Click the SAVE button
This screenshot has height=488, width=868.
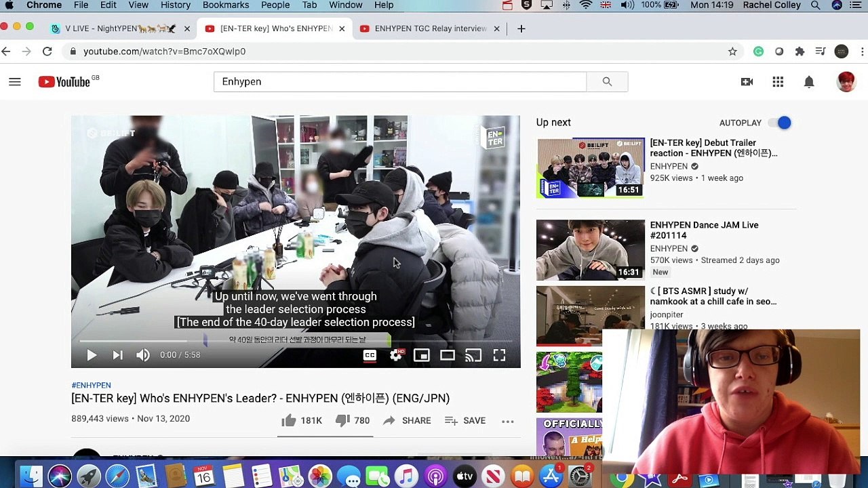[465, 420]
